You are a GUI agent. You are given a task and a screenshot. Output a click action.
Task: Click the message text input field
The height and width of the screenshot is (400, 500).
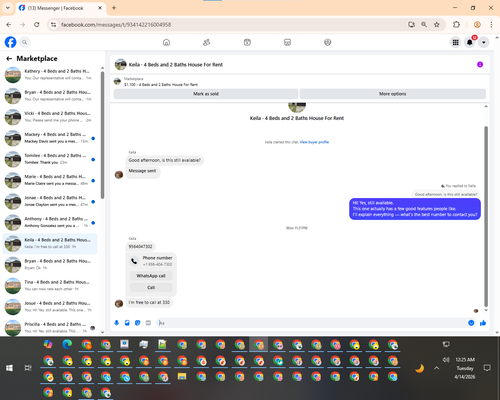[x=312, y=323]
